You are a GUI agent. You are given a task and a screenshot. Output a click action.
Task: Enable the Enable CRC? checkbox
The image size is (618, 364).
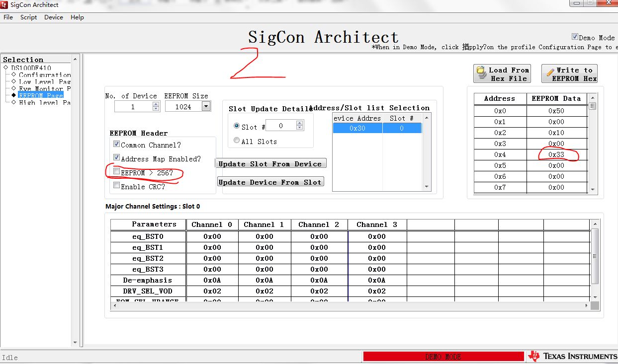tap(116, 185)
